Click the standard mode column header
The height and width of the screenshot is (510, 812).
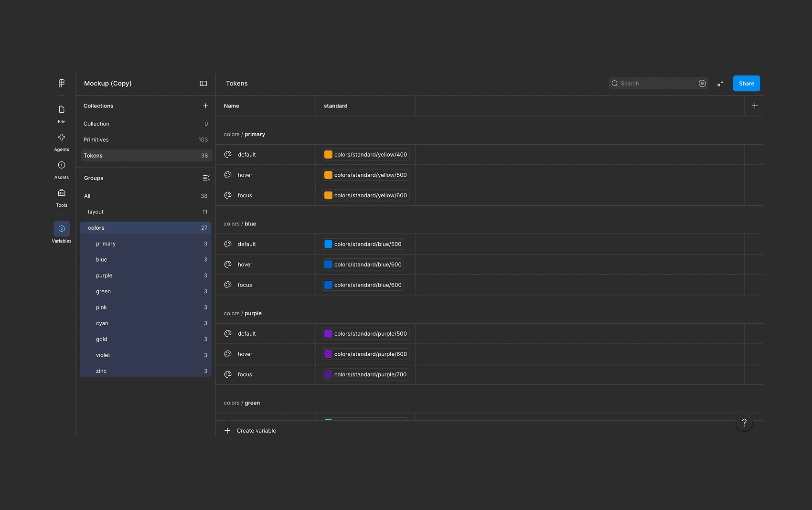point(365,106)
